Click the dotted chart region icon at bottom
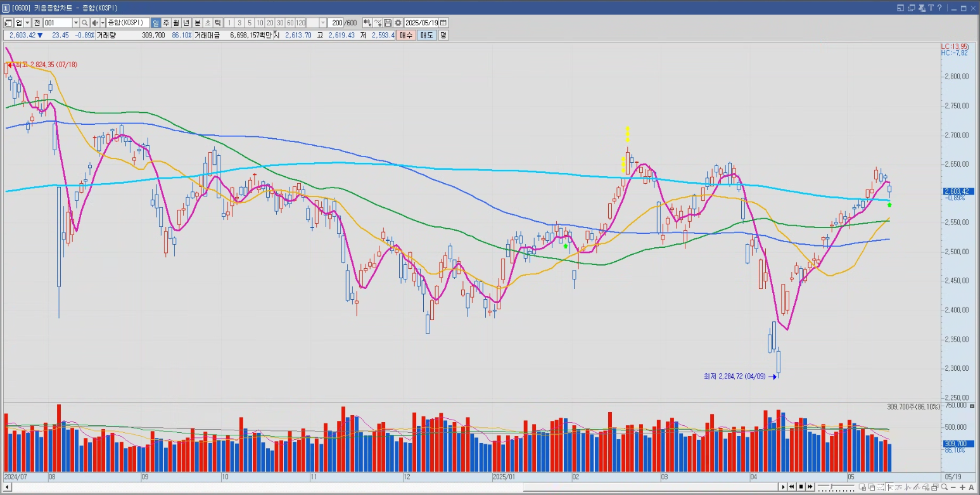Image resolution: width=980 pixels, height=495 pixels. [x=881, y=487]
